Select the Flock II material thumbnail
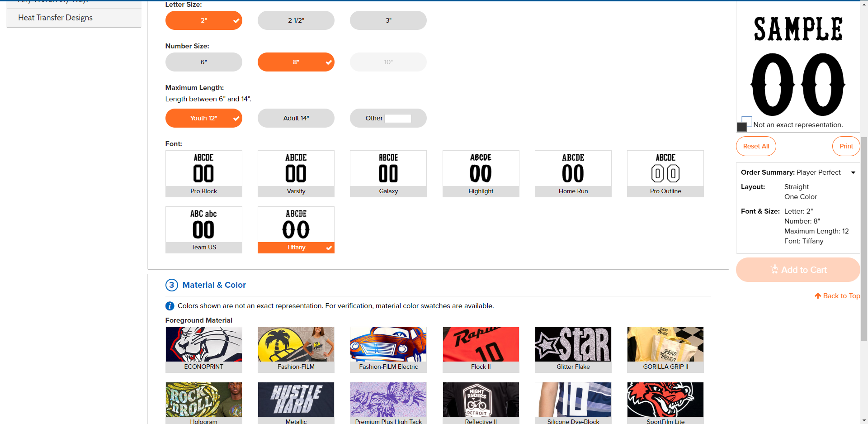Image resolution: width=868 pixels, height=424 pixels. tap(481, 349)
